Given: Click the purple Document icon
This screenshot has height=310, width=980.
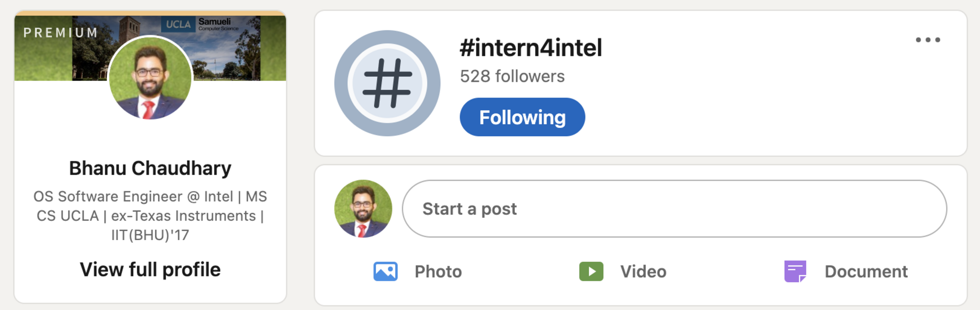Looking at the screenshot, I should tap(795, 271).
